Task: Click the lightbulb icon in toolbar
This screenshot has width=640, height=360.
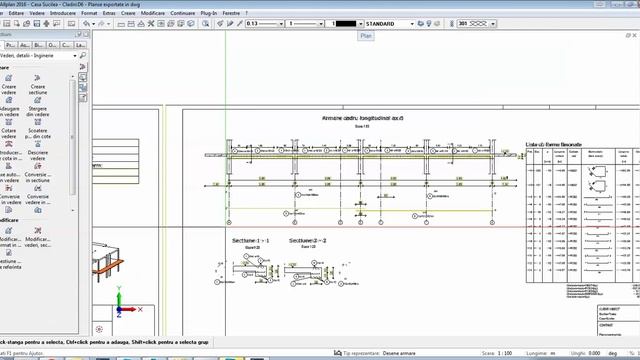Action: [429, 24]
